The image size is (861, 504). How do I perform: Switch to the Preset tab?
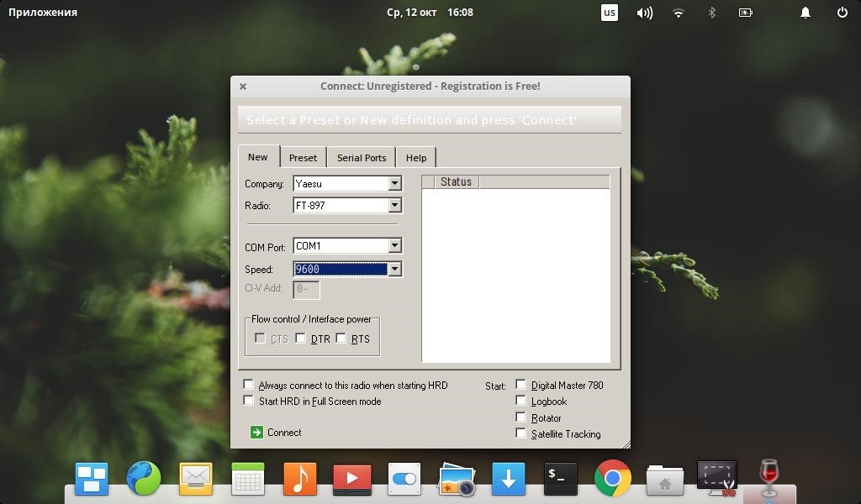pos(303,157)
